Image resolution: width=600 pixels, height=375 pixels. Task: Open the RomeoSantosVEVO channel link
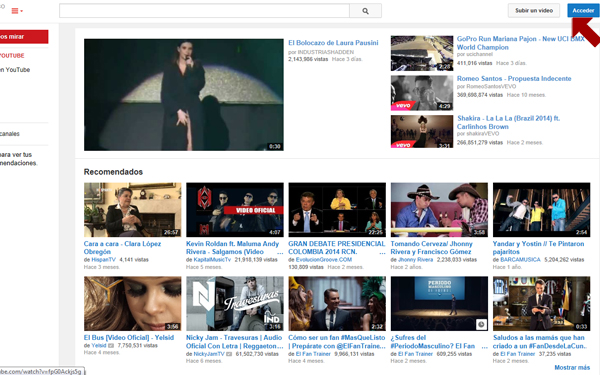(491, 86)
